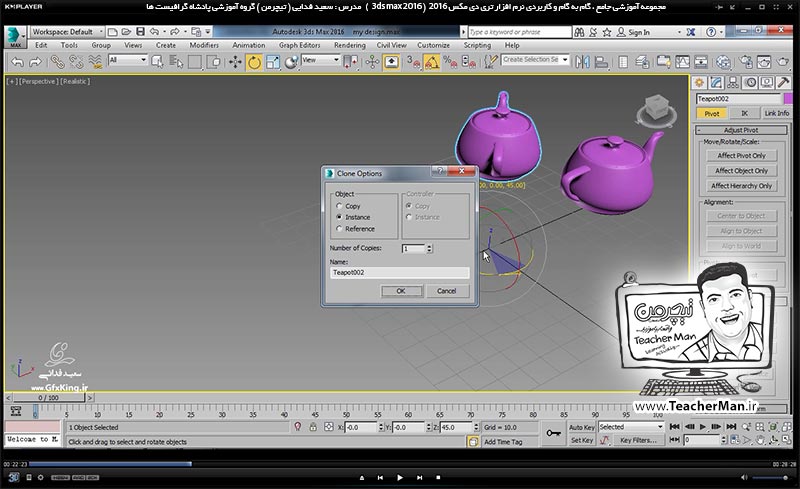Click Cancel in Clone Options dialog
Viewport: 800px width, 489px height.
446,291
